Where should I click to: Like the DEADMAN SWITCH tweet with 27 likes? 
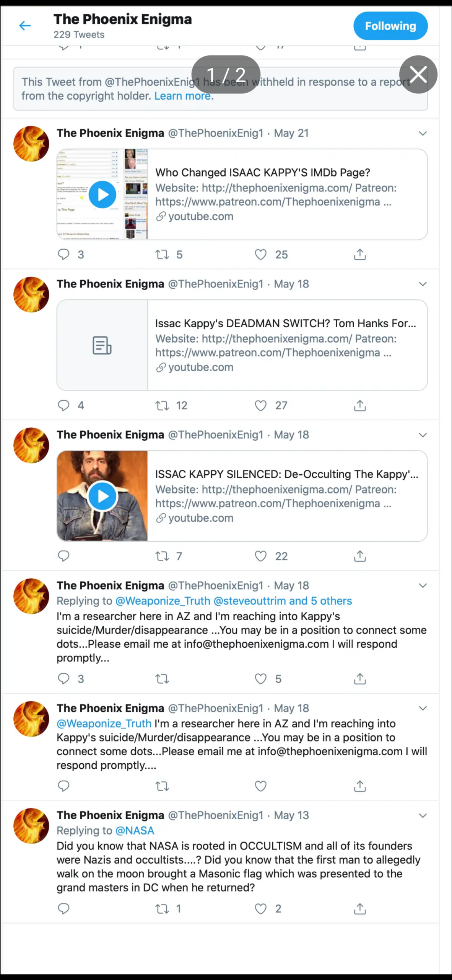(x=261, y=405)
